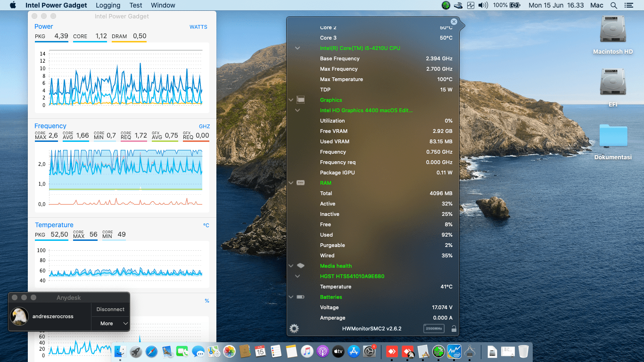
Task: Click the Batteries icon in HWMonitor
Action: point(300,297)
